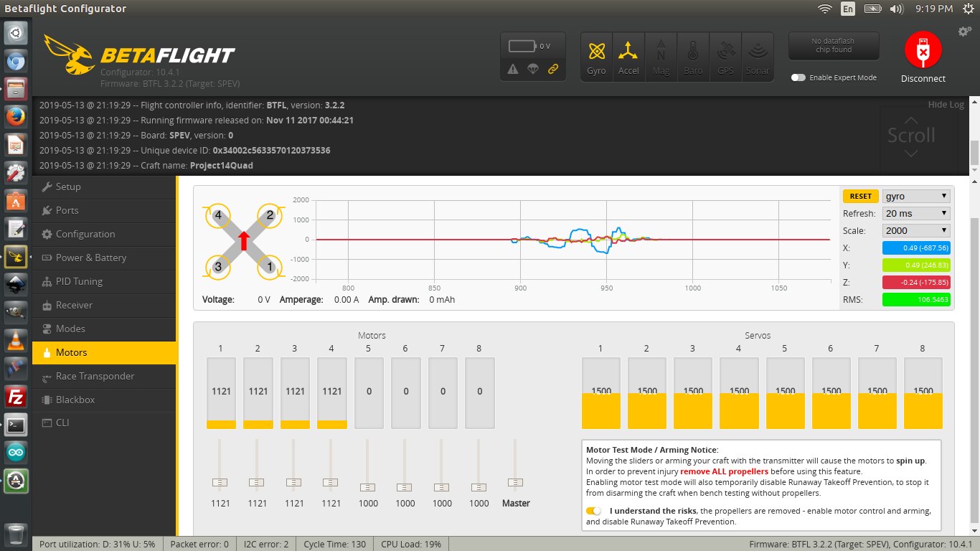Open the gyro sensor source dropdown
Viewport: 980px width, 551px height.
[916, 196]
